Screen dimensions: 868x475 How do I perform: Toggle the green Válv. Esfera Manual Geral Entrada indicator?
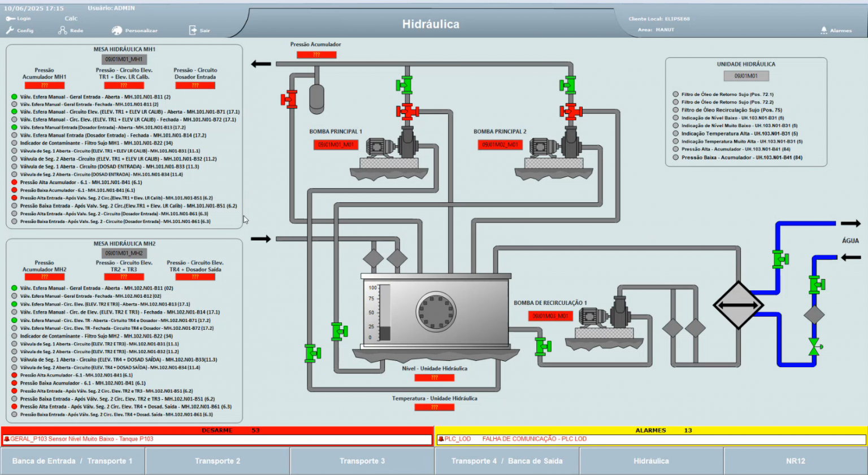coord(14,96)
